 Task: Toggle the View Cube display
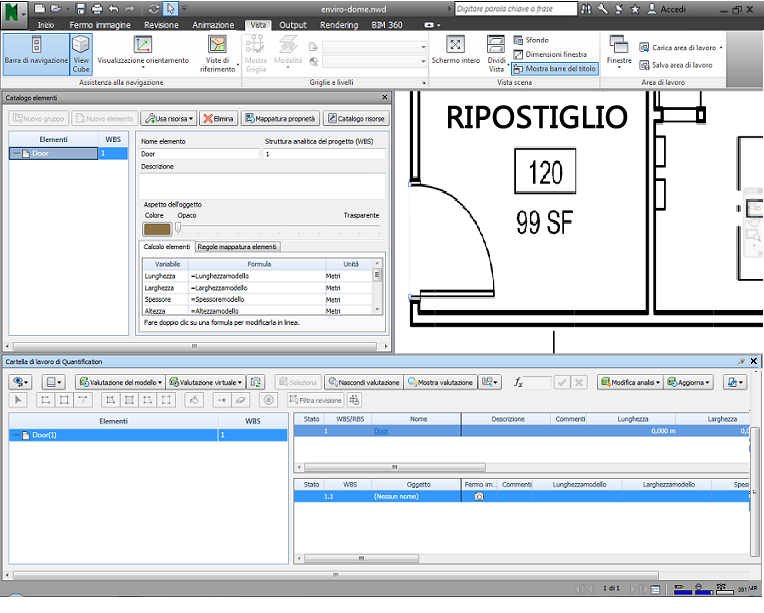(81, 55)
